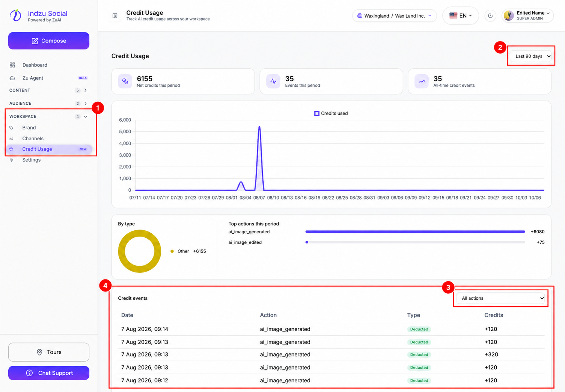Click the events activity pulse icon

(x=273, y=81)
